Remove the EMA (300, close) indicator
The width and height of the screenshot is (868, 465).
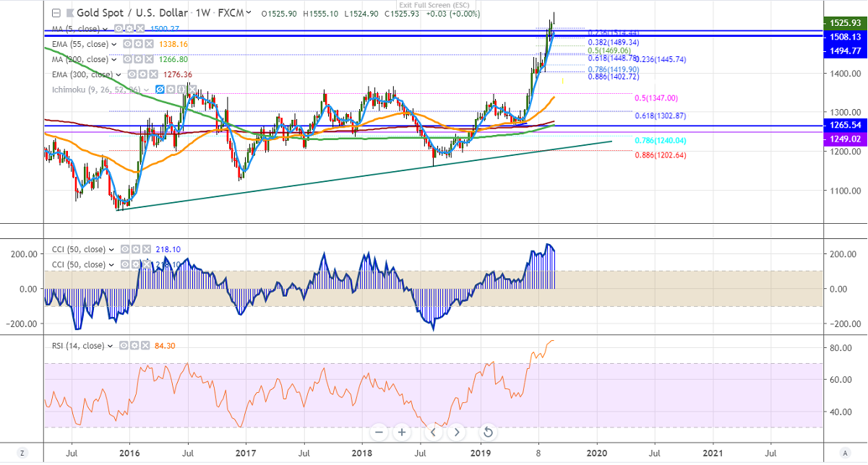click(x=153, y=74)
